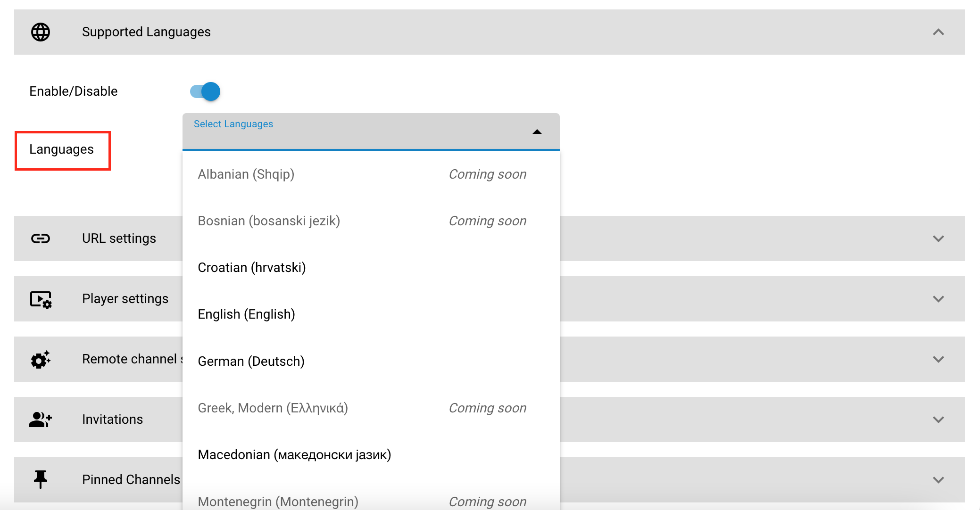The height and width of the screenshot is (510, 980).
Task: Click the Invitations add-person icon
Action: click(41, 420)
